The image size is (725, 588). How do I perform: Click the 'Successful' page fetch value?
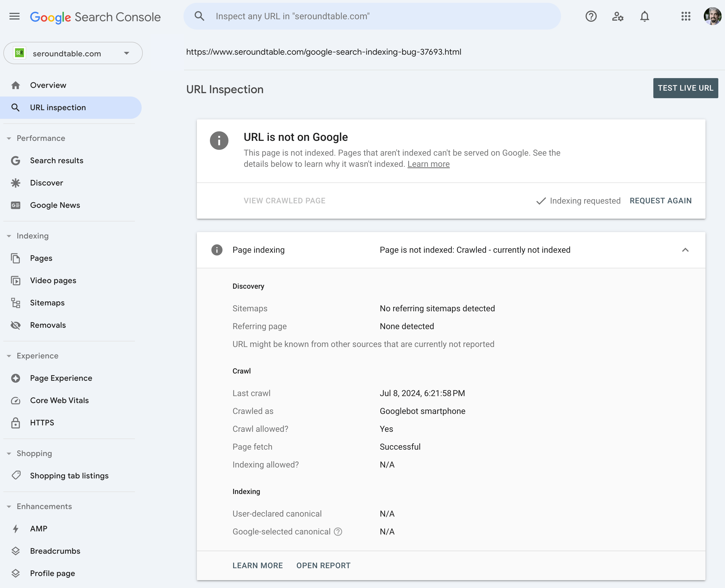pyautogui.click(x=400, y=447)
